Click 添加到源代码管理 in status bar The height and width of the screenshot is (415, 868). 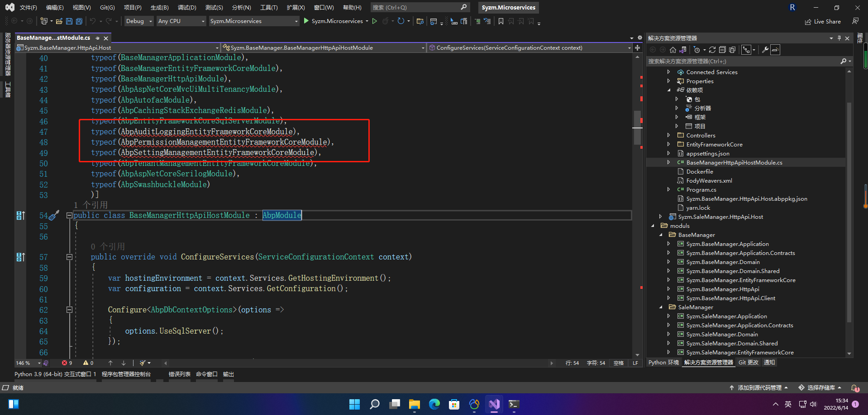pyautogui.click(x=758, y=388)
